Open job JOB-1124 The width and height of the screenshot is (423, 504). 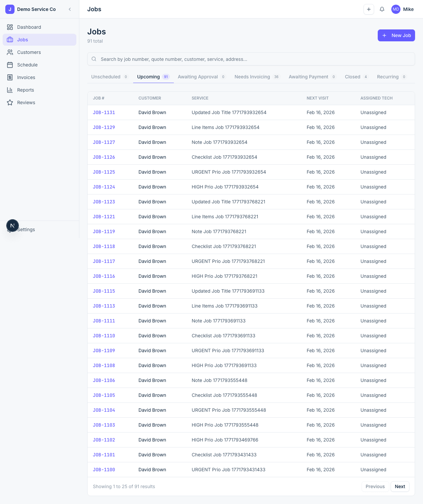click(104, 187)
